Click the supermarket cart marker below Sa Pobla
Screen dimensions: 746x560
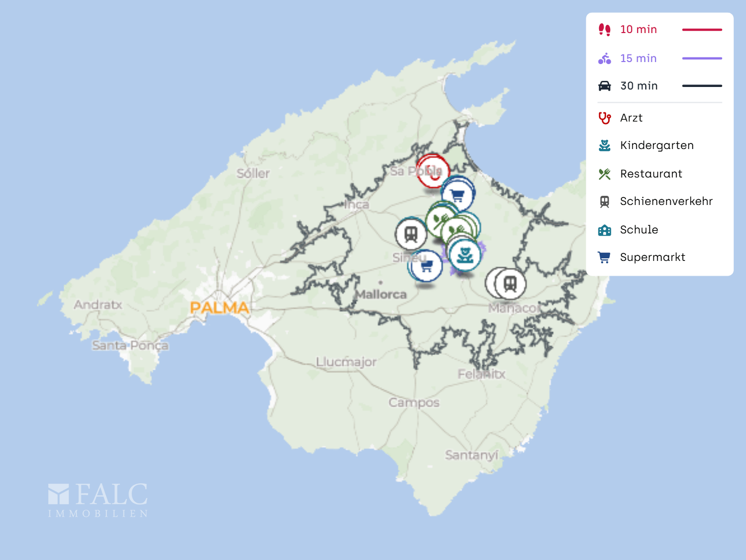[x=458, y=195]
